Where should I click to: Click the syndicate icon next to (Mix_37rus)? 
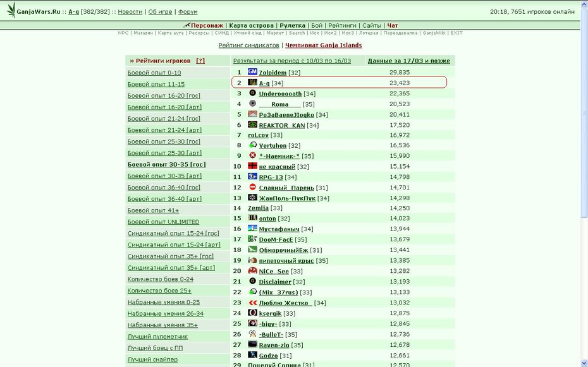pos(252,291)
